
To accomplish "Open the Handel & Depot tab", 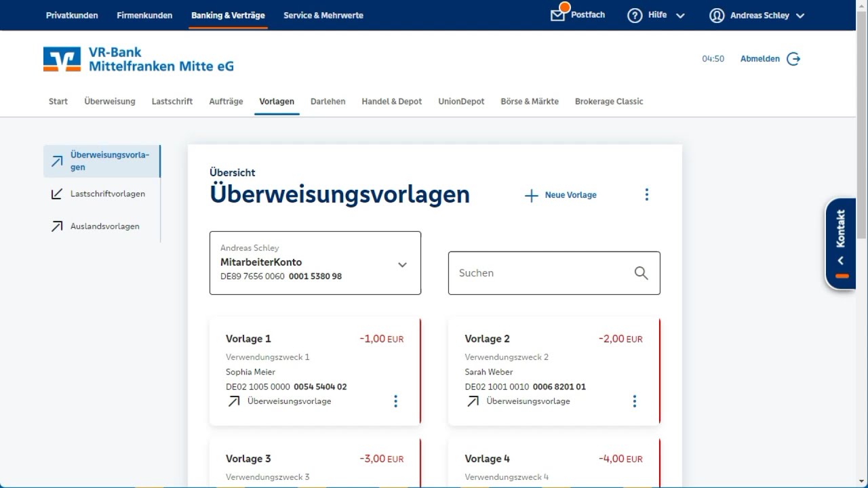I will (392, 101).
